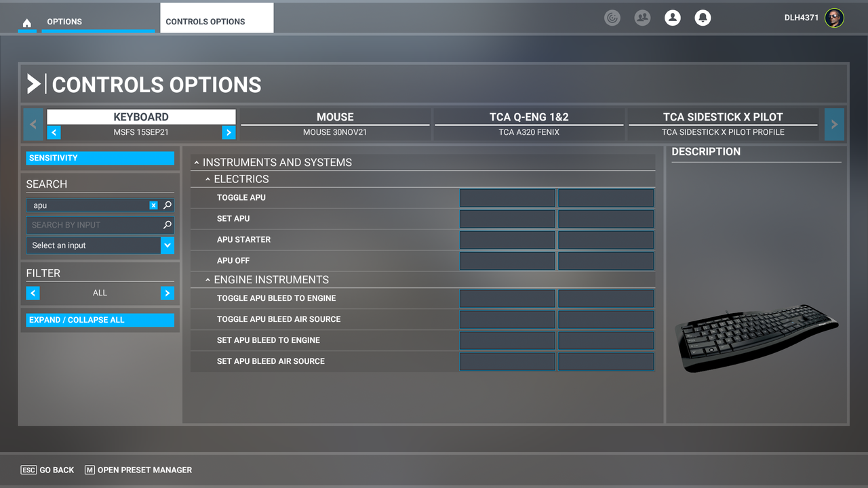Collapse the ENGINE INSTRUMENTS section
This screenshot has width=868, height=488.
coord(208,279)
